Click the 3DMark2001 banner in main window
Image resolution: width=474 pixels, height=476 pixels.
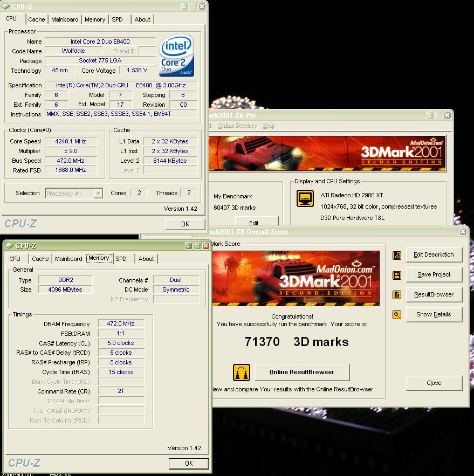(x=327, y=154)
